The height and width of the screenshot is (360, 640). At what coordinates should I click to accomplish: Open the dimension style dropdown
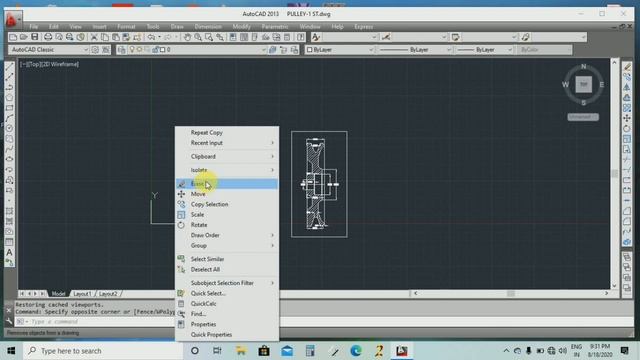444,38
